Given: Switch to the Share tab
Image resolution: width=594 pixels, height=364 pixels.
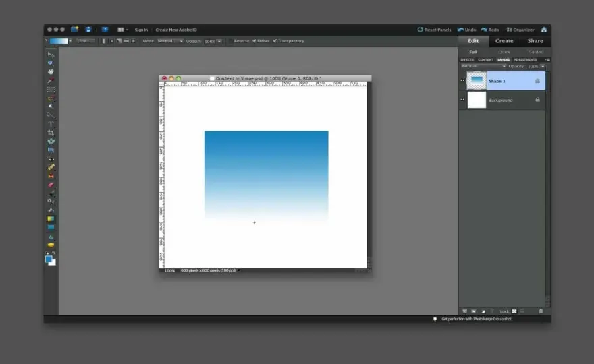Looking at the screenshot, I should tap(535, 41).
